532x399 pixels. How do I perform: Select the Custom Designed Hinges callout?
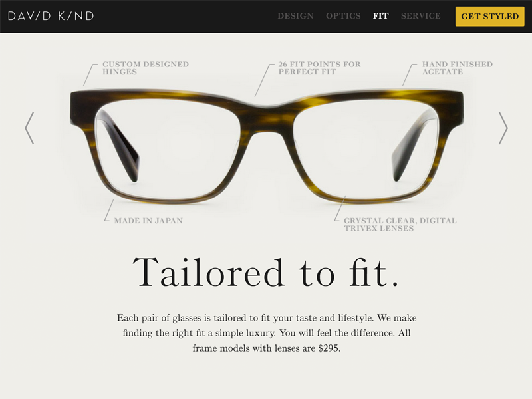146,68
